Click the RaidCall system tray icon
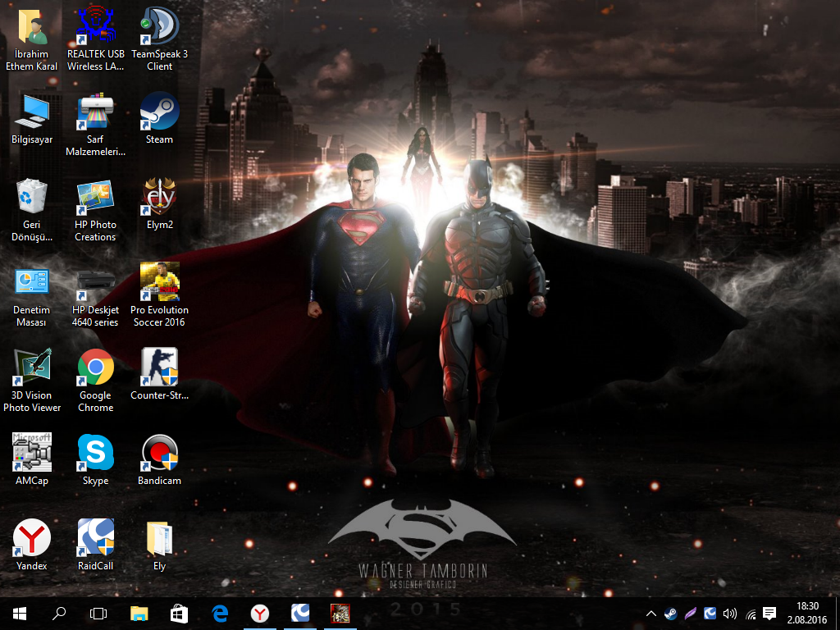 710,614
